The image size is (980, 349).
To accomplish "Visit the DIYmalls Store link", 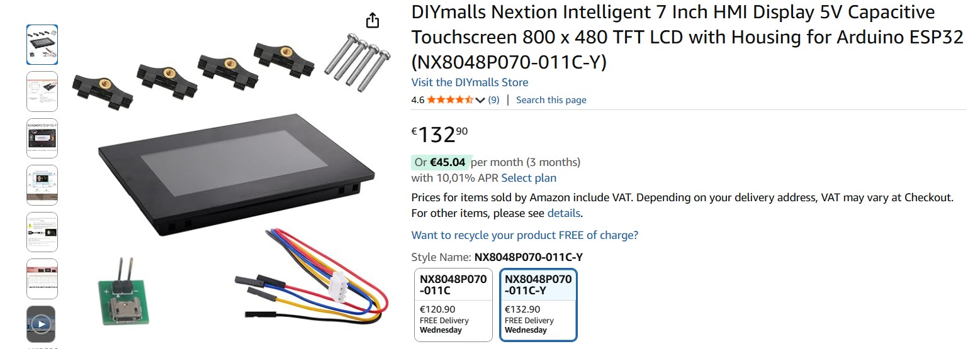I will click(x=470, y=82).
